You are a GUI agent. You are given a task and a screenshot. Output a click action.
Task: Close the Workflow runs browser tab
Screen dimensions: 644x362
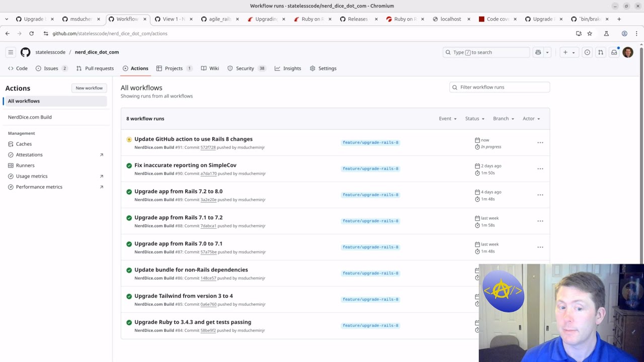coord(145,19)
